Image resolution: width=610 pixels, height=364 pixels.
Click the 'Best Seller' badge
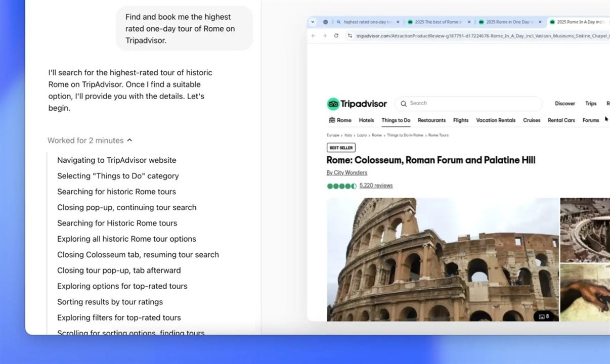tap(341, 147)
